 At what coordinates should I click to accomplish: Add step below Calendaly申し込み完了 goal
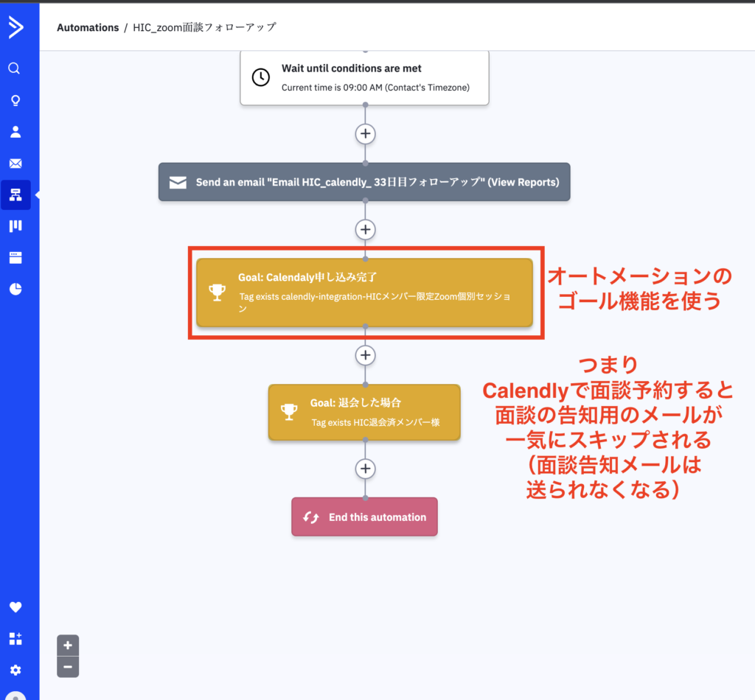pyautogui.click(x=366, y=356)
